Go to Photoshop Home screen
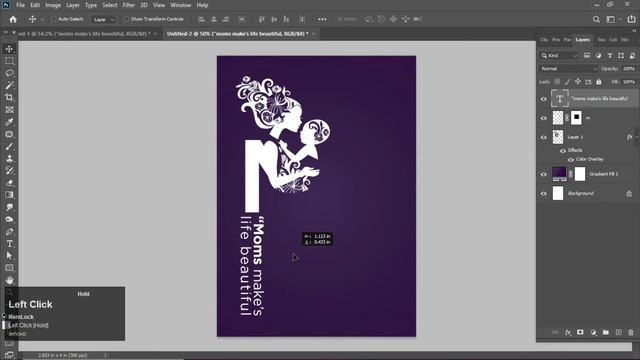The height and width of the screenshot is (360, 640). (x=13, y=19)
